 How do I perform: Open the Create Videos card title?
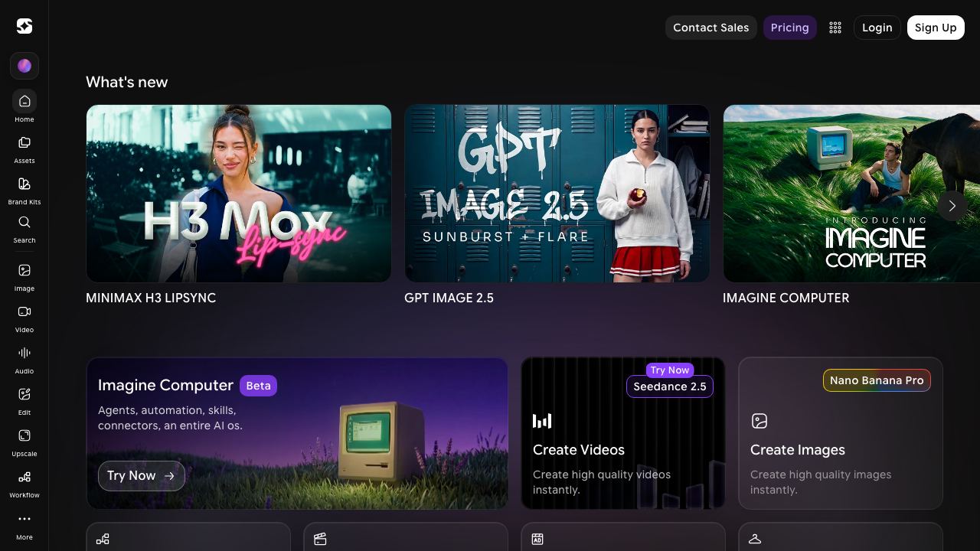click(x=579, y=450)
